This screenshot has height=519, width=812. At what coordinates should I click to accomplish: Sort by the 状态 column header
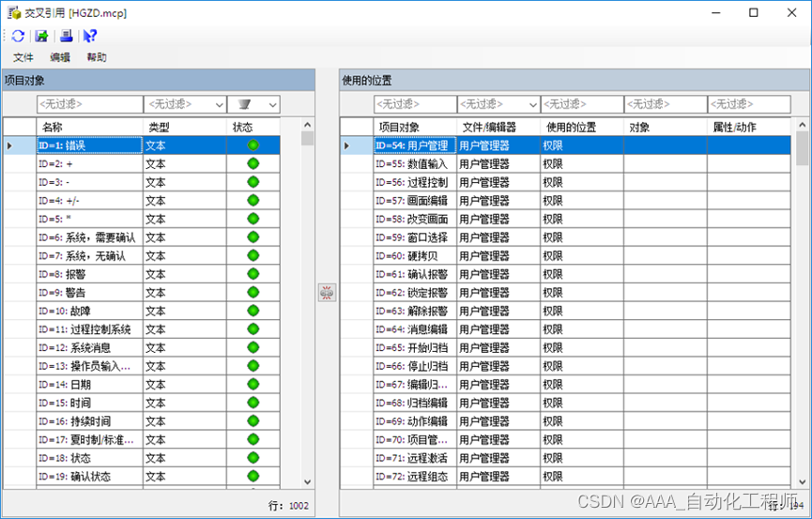coord(253,127)
